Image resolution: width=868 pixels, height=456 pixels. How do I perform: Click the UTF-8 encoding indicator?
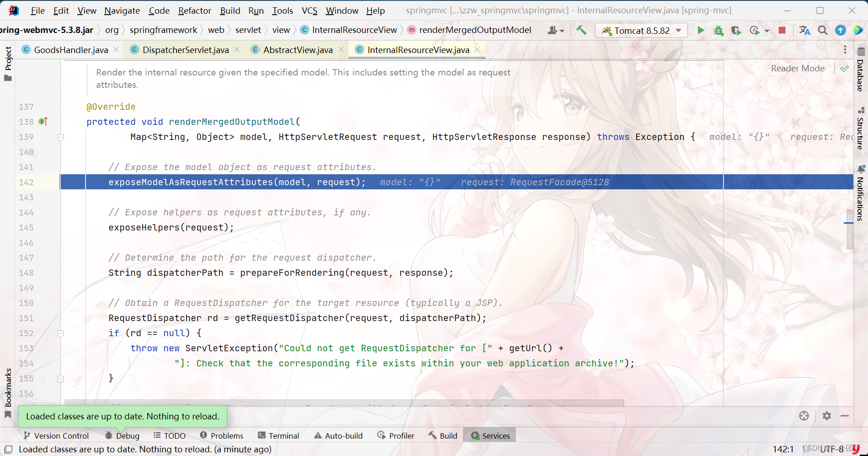(831, 449)
